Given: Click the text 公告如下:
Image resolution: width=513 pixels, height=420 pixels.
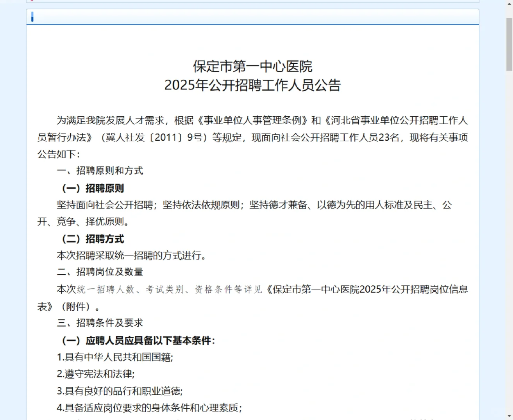Looking at the screenshot, I should [x=59, y=154].
